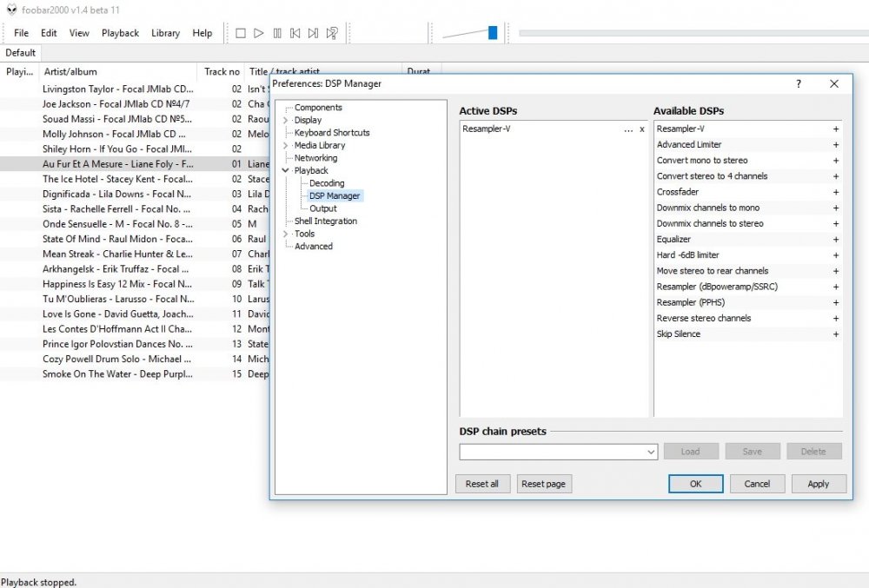Add Skip Silence with plus icon
This screenshot has width=869, height=588.
(x=836, y=334)
